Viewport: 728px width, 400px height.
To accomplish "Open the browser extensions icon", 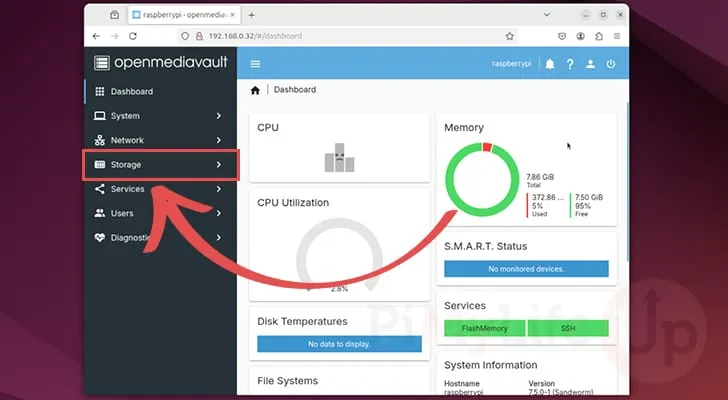I will click(599, 36).
